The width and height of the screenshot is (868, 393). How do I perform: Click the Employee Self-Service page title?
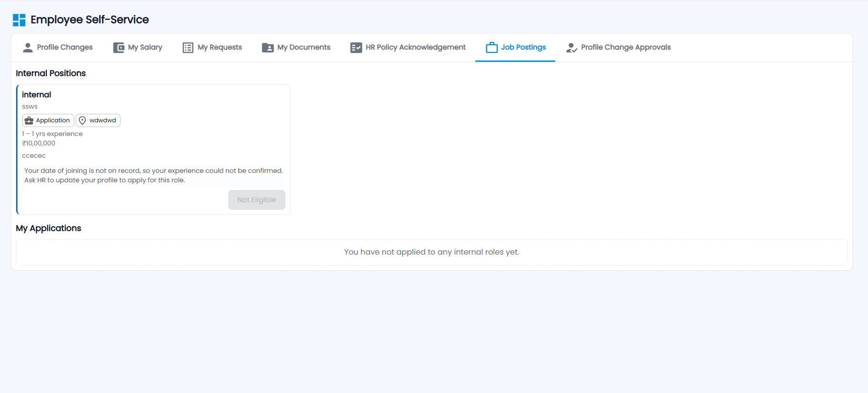tap(90, 20)
